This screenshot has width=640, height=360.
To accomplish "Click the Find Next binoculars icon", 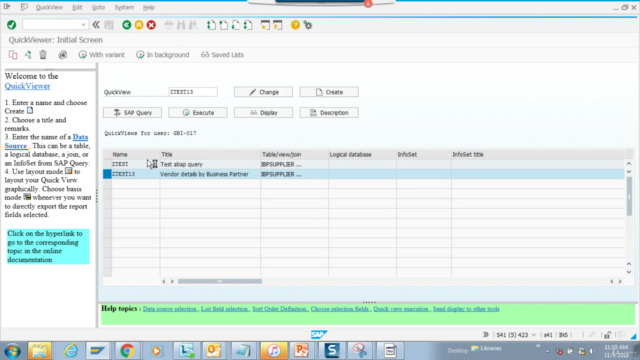I will pyautogui.click(x=193, y=25).
